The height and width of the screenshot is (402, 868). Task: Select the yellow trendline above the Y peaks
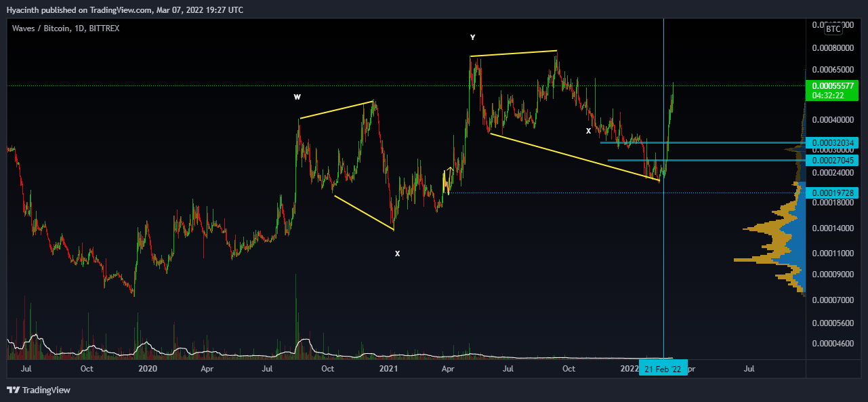[x=514, y=53]
